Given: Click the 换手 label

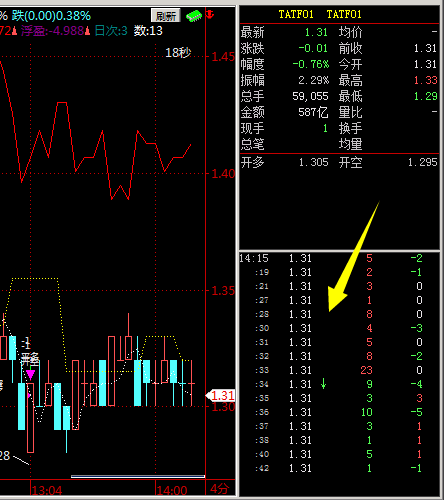Looking at the screenshot, I should [x=350, y=128].
